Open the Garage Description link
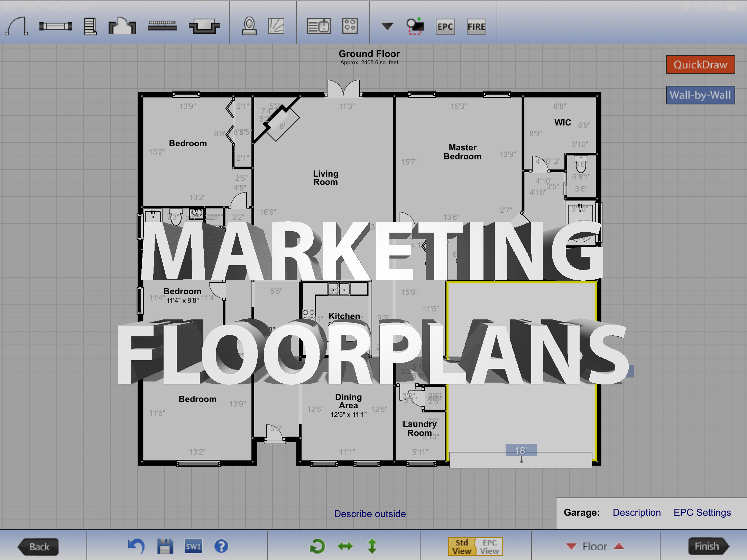 pos(636,512)
